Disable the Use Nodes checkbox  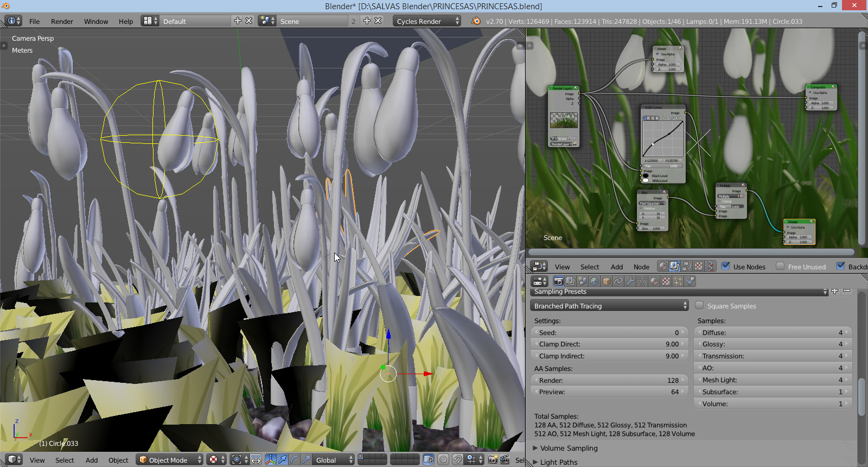(x=726, y=266)
